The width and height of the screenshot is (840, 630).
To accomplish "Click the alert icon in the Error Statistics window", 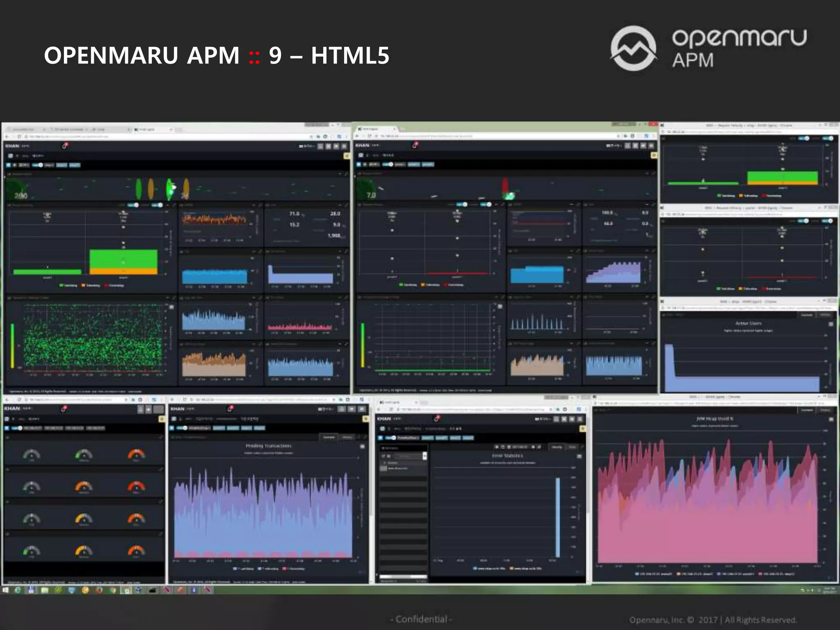I will (437, 418).
